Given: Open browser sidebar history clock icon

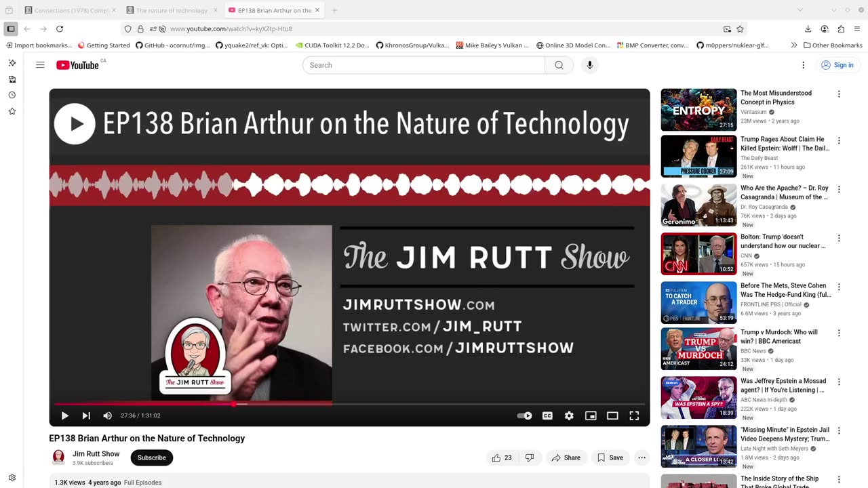Looking at the screenshot, I should (x=12, y=95).
